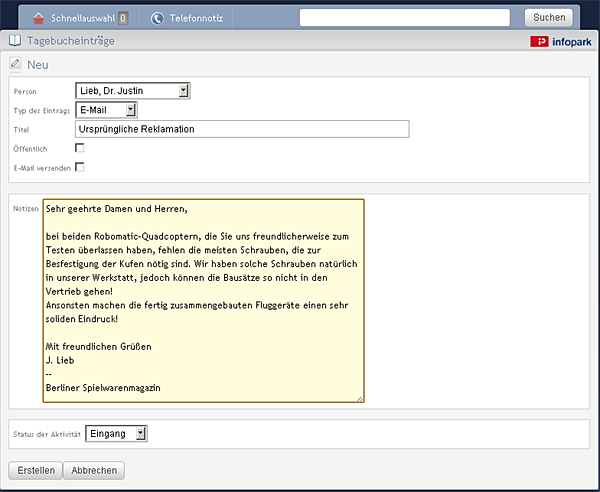The image size is (600, 492).
Task: Click into the top search input field
Action: click(405, 18)
